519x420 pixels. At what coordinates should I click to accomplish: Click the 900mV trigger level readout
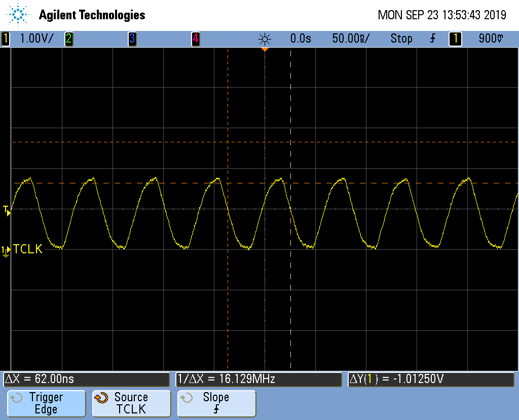[x=491, y=39]
